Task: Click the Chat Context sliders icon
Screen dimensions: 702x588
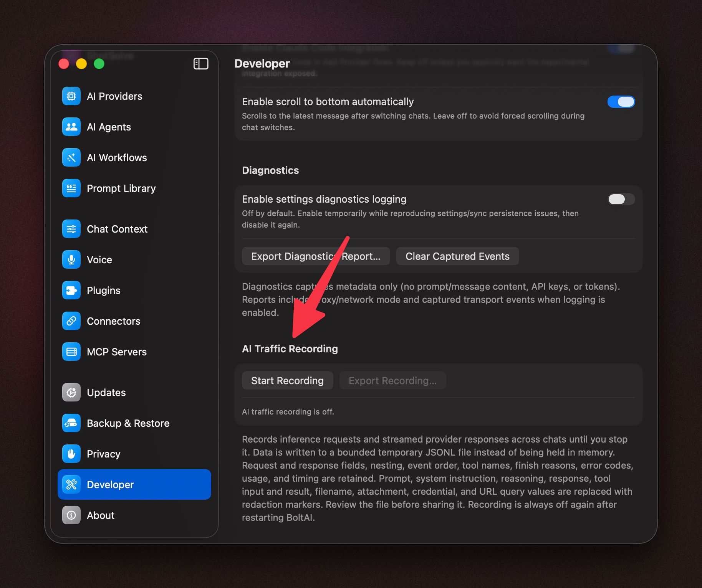Action: tap(71, 229)
